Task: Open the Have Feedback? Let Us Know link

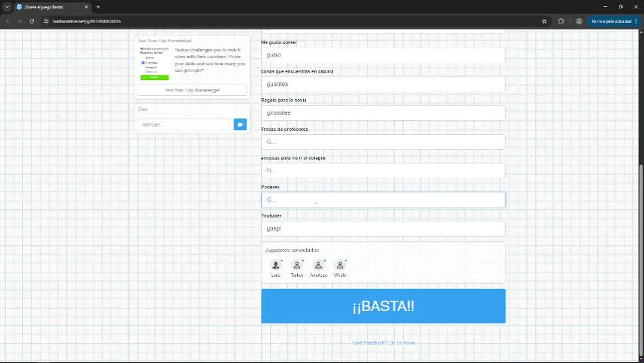Action: coord(383,343)
